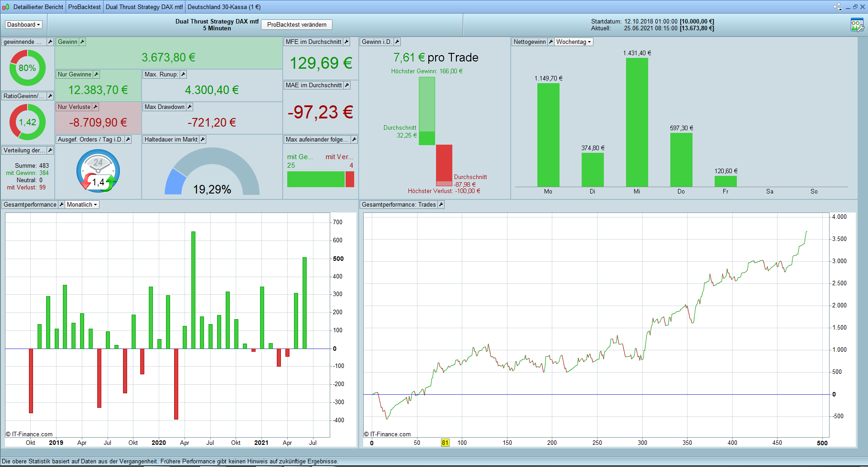Click the 'mit Verlust: 99' text
This screenshot has height=467, width=868.
pos(26,188)
